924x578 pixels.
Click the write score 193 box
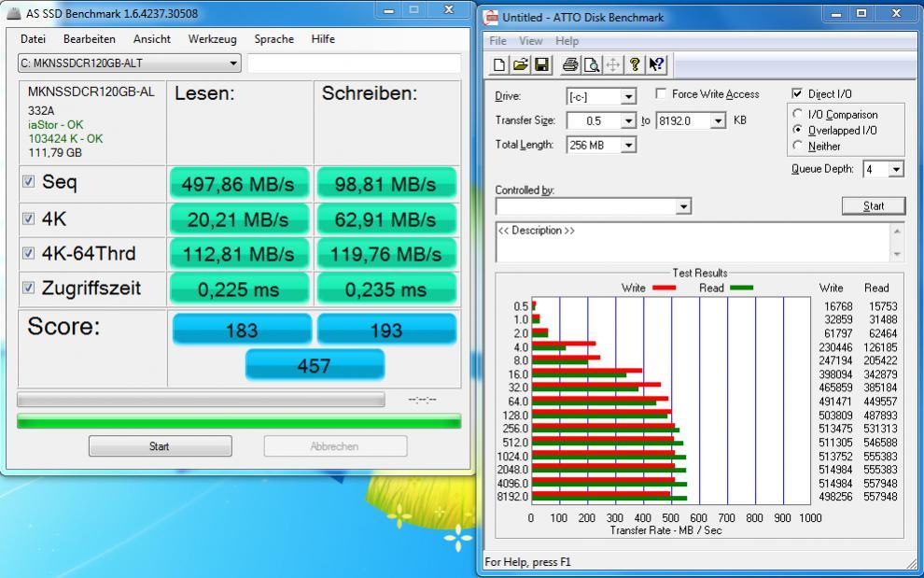tap(386, 329)
